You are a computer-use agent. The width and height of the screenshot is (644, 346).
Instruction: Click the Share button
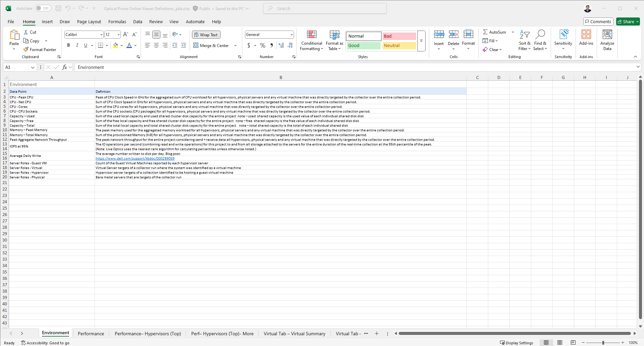pos(628,22)
